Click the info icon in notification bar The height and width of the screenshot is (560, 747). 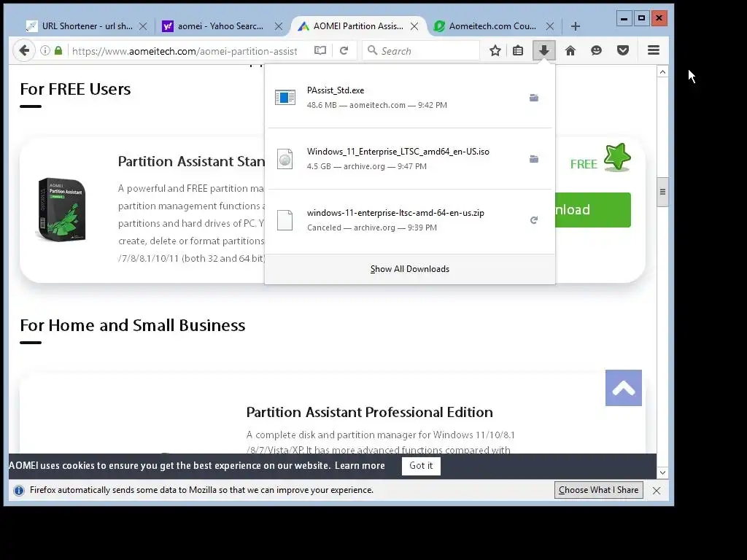19,491
